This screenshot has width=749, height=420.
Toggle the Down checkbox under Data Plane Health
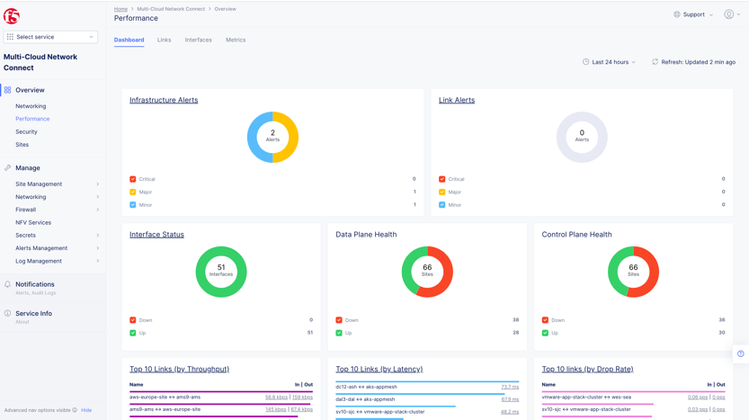coord(340,320)
